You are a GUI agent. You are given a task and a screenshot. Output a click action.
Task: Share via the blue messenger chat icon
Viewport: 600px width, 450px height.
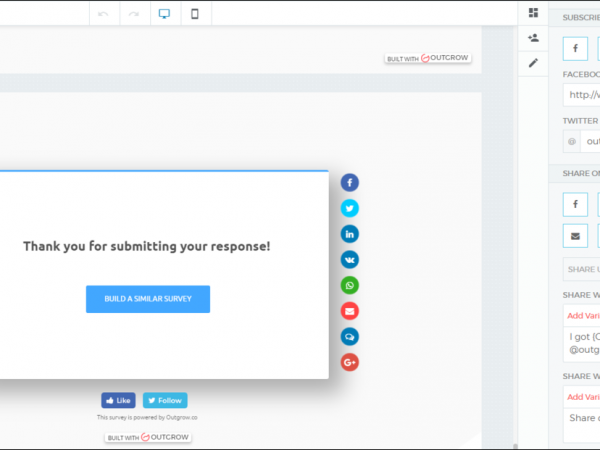pyautogui.click(x=349, y=337)
